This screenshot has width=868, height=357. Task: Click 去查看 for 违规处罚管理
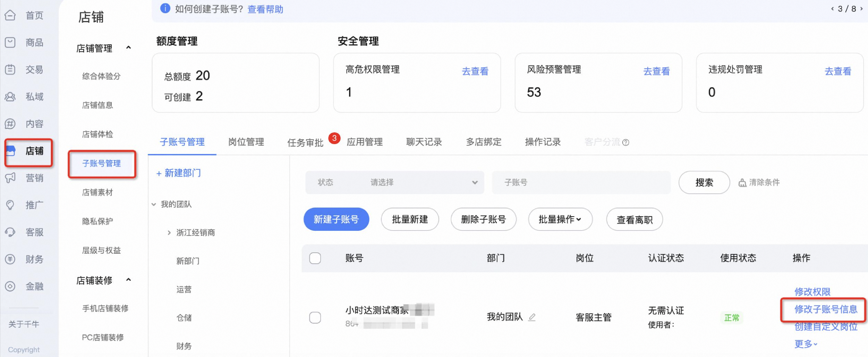[838, 71]
